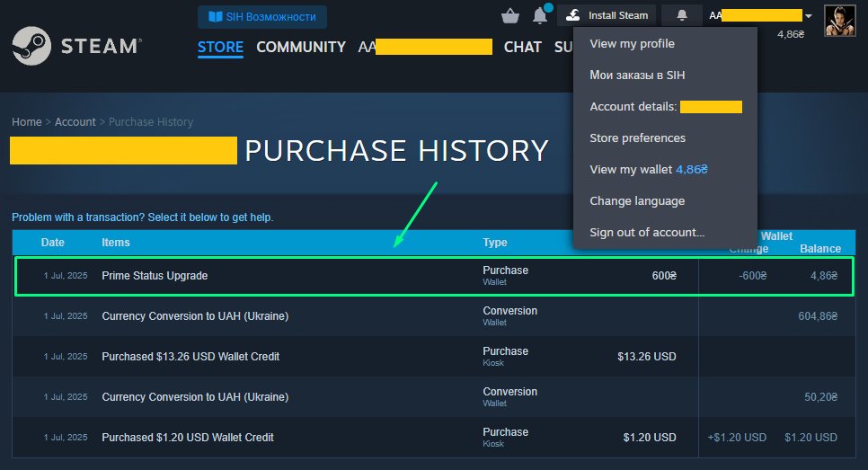Screen dimensions: 868x470
Task: Open the COMMUNITY tab
Action: click(x=301, y=47)
